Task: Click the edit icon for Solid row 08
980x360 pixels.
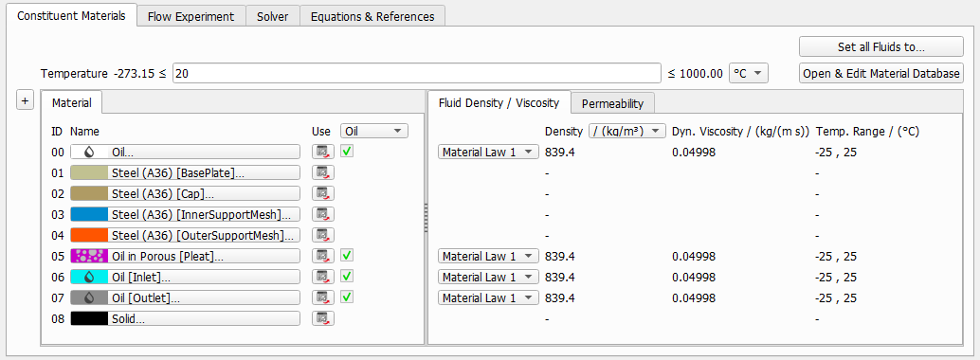Action: [323, 318]
